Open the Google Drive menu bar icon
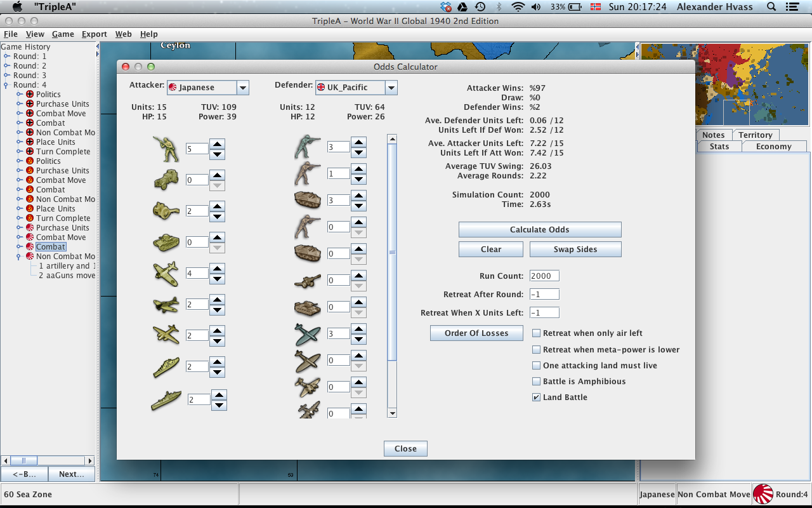This screenshot has width=812, height=508. click(x=463, y=7)
